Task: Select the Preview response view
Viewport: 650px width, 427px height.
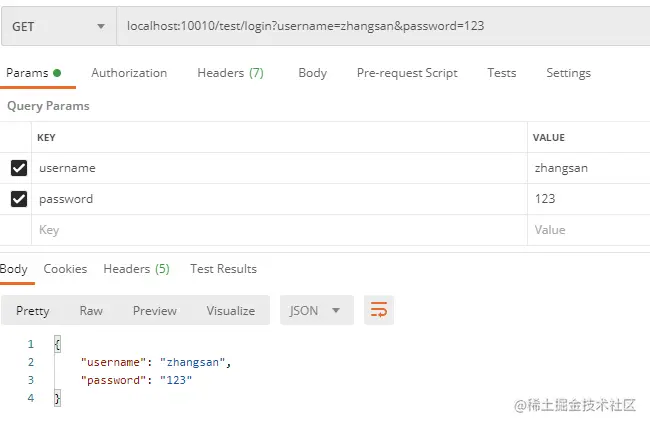Action: 155,311
